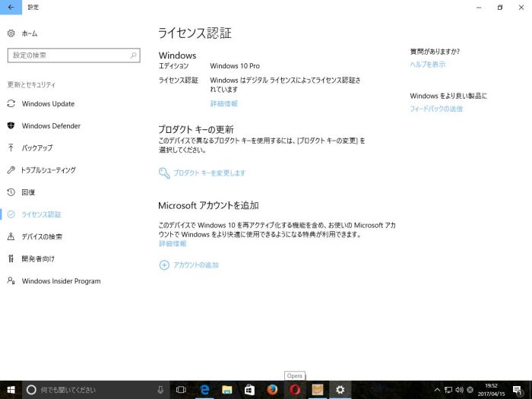532x399 pixels.
Task: Click the back arrow in Settings title bar
Action: 11,7
